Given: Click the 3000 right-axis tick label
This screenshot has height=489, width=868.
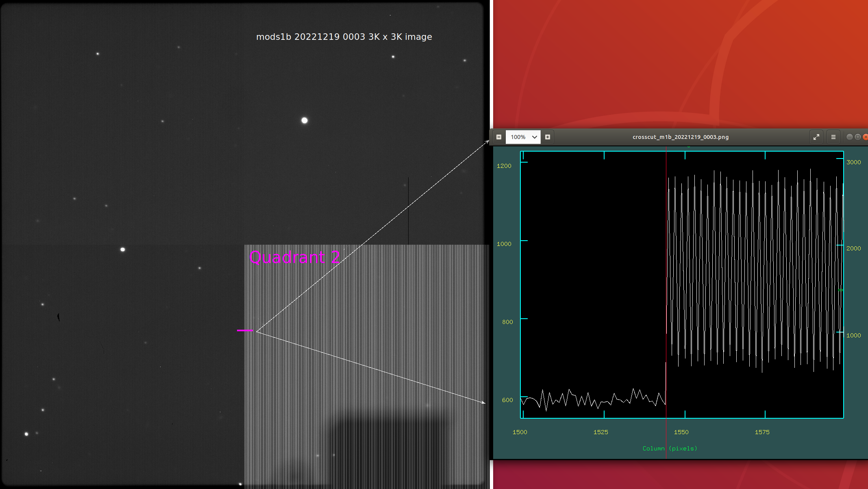Looking at the screenshot, I should click(853, 162).
